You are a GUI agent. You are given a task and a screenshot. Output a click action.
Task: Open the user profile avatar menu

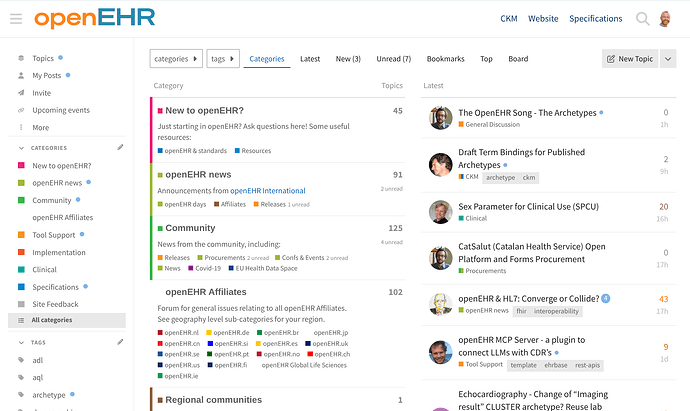[x=665, y=18]
